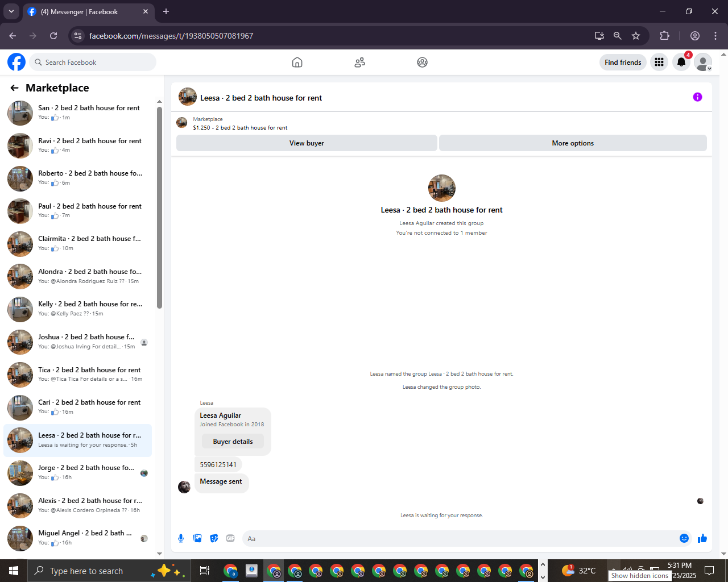Open the tab search dropdown arrow
728x582 pixels.
pyautogui.click(x=11, y=11)
